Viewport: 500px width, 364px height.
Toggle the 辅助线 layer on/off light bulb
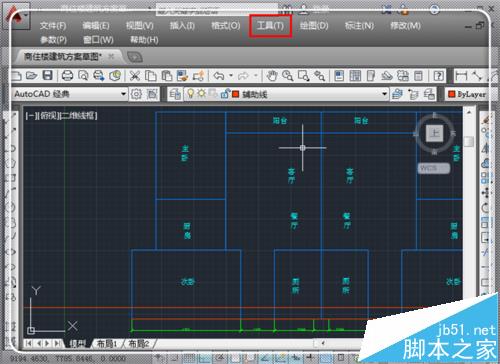click(x=190, y=94)
